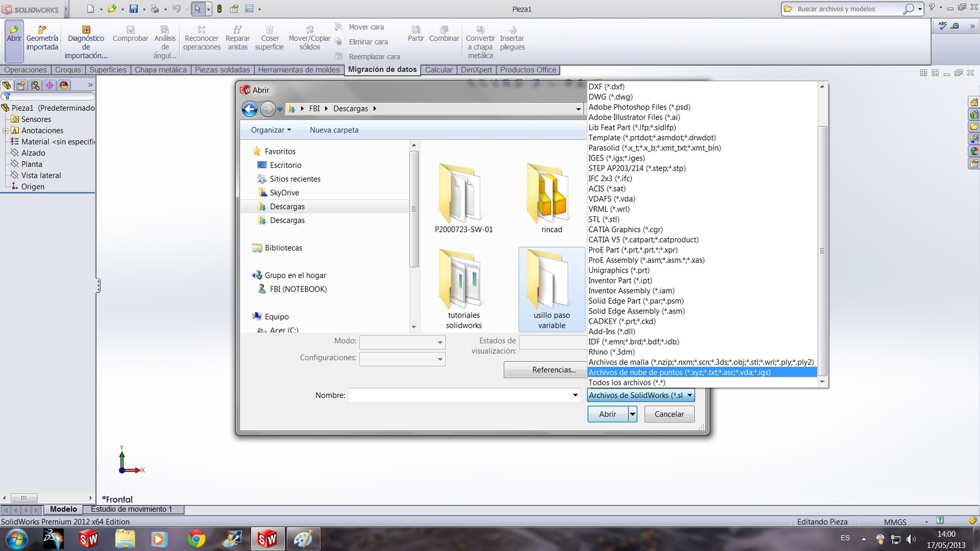Switch to Estudio de movimiento 1 tab

132,509
